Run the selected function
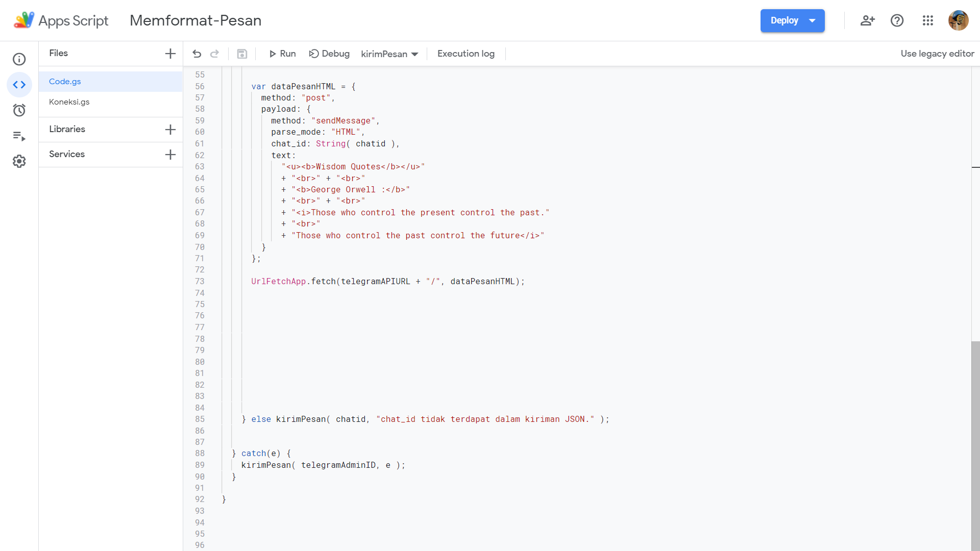Image resolution: width=980 pixels, height=551 pixels. (x=282, y=54)
